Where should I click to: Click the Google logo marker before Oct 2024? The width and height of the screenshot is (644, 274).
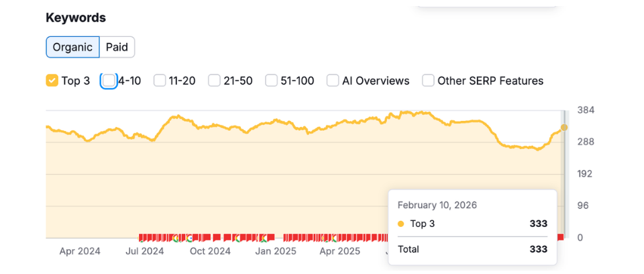coord(189,238)
